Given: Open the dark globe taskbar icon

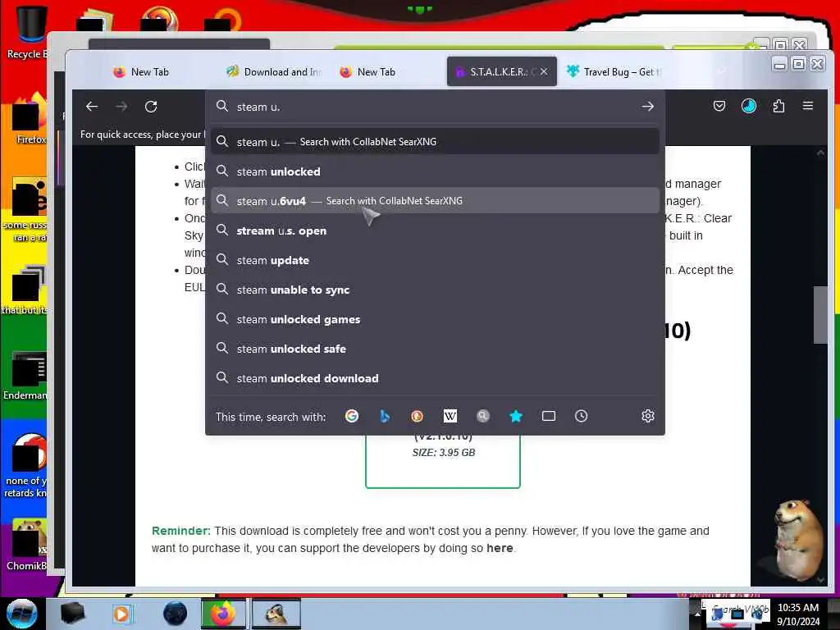Looking at the screenshot, I should click(x=175, y=614).
